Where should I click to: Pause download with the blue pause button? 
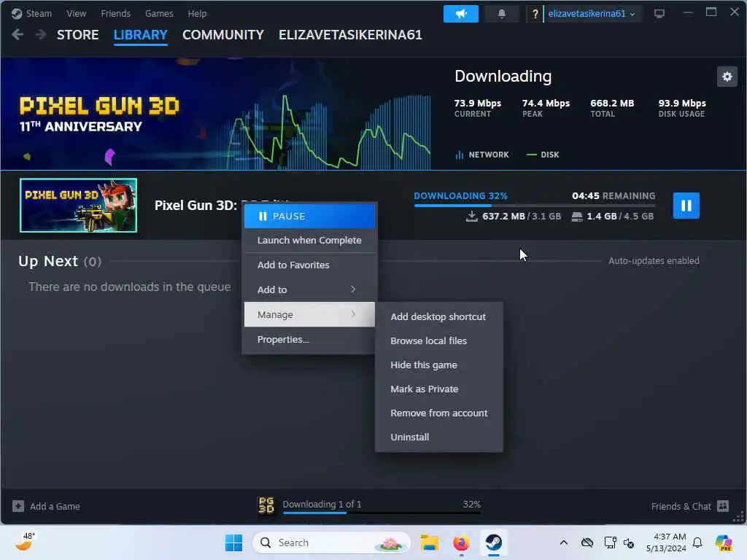(x=686, y=205)
